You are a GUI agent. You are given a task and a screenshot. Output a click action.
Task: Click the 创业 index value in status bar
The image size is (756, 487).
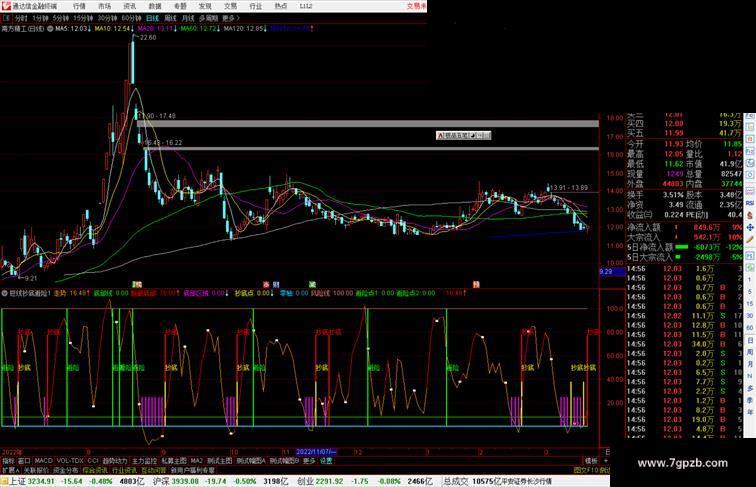[330, 482]
